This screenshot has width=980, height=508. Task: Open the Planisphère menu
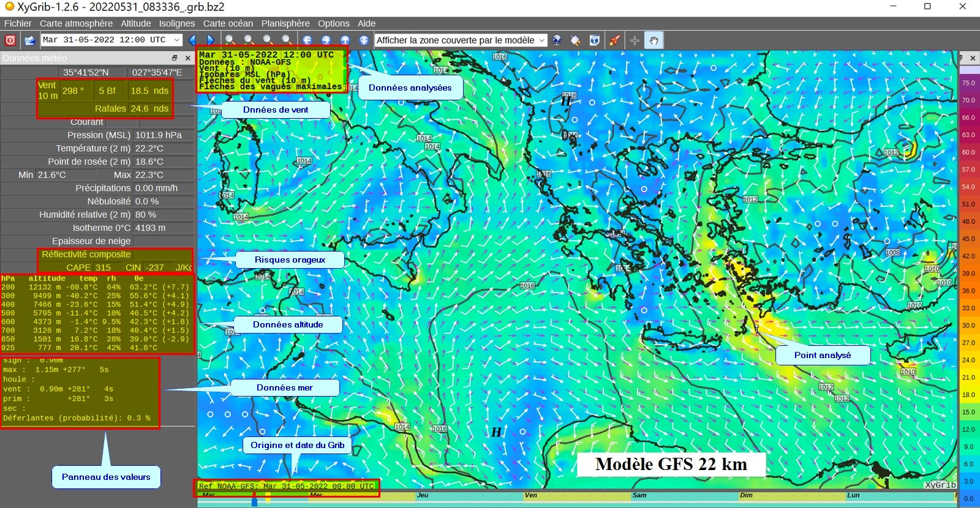coord(285,23)
